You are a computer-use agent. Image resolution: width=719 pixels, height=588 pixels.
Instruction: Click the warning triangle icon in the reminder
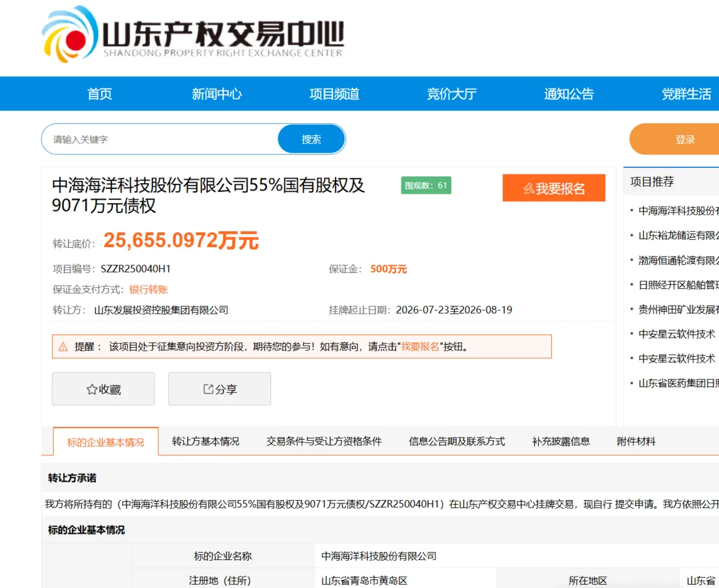63,347
